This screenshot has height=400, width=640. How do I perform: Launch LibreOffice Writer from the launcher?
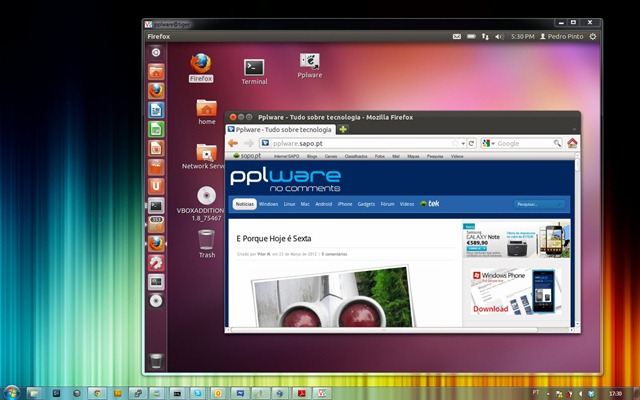pyautogui.click(x=156, y=110)
